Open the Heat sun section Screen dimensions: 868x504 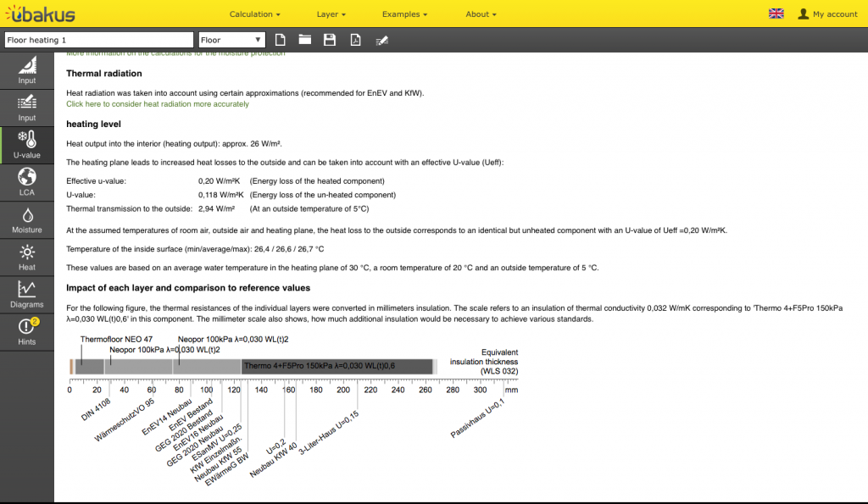(x=27, y=257)
